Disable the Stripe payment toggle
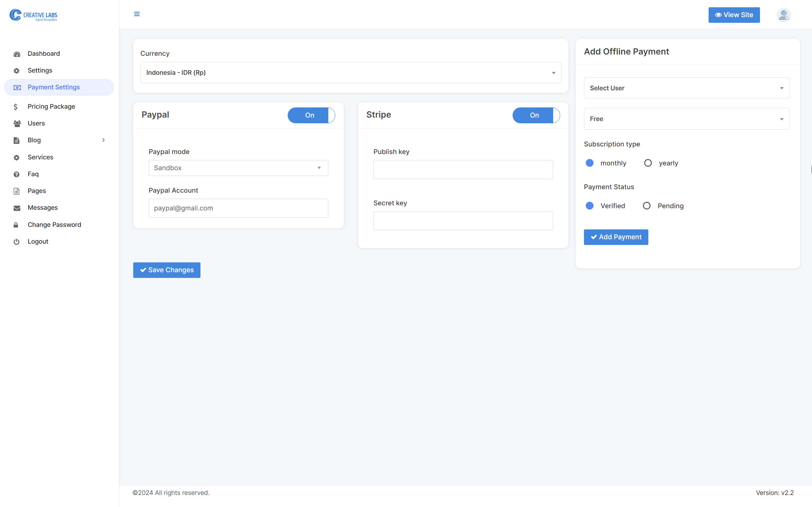Image resolution: width=812 pixels, height=507 pixels. click(536, 115)
